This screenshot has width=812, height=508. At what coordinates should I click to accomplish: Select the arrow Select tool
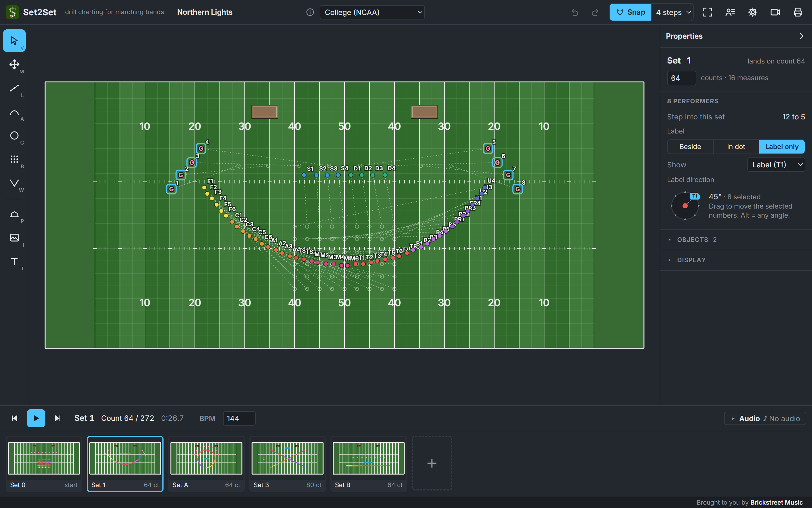[14, 41]
